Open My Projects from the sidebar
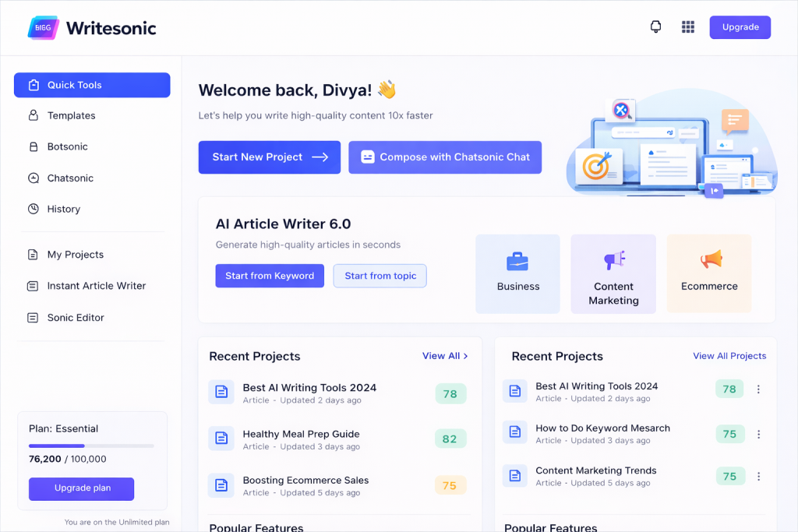The width and height of the screenshot is (798, 532). 76,254
